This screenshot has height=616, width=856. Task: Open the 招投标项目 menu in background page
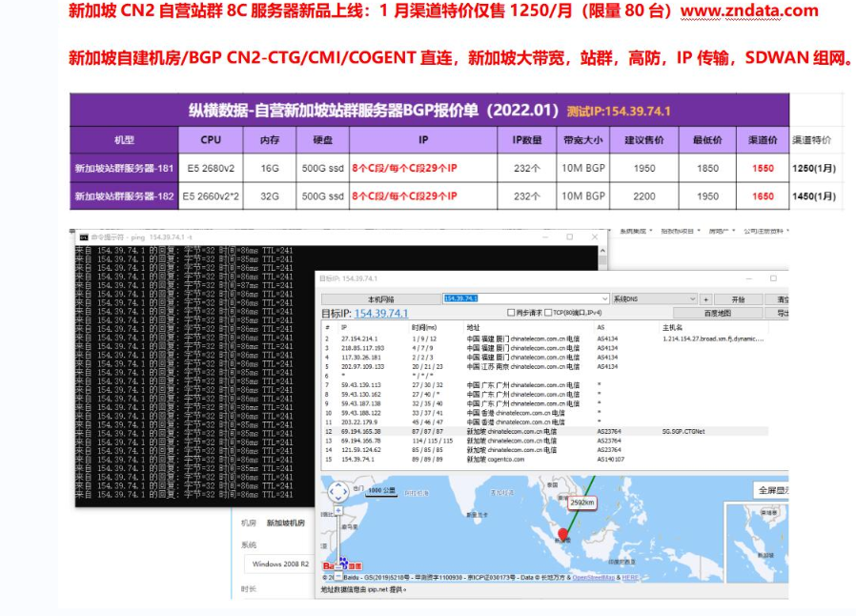[x=681, y=232]
